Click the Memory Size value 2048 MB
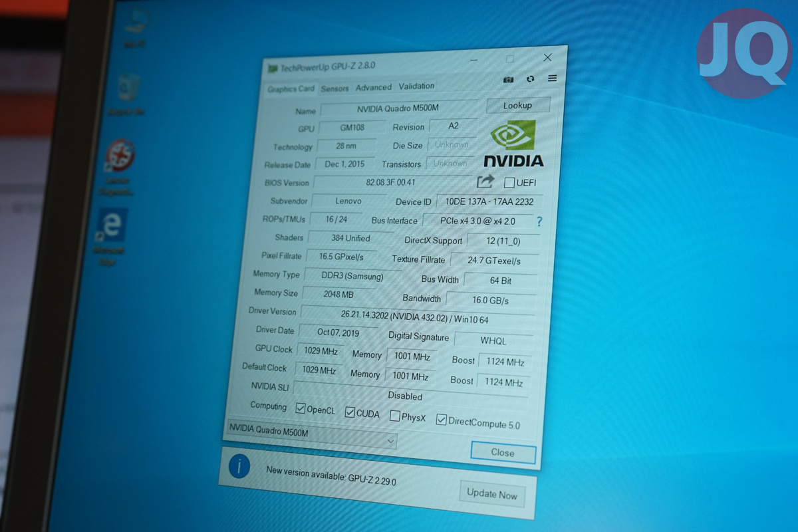The height and width of the screenshot is (532, 798). (338, 294)
